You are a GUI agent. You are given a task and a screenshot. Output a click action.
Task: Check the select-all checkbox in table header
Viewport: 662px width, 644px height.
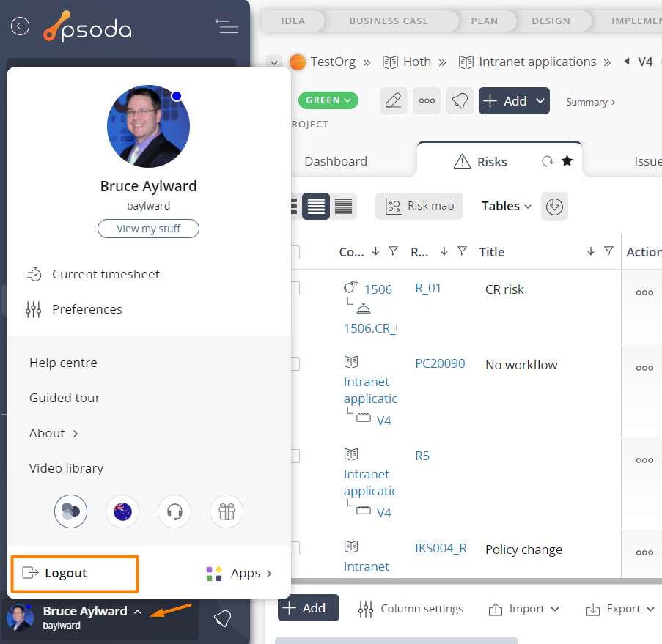click(x=294, y=252)
